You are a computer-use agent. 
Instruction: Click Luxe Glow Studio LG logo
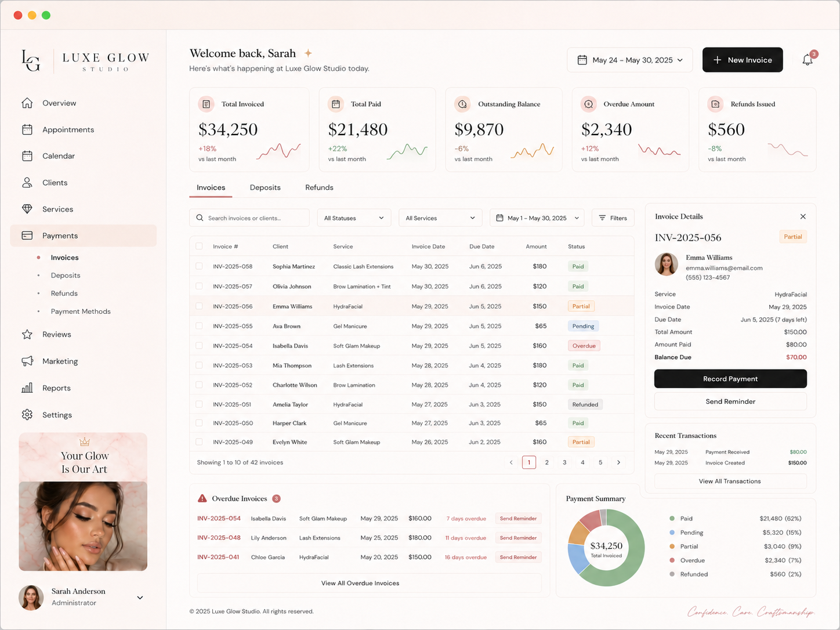pos(31,60)
